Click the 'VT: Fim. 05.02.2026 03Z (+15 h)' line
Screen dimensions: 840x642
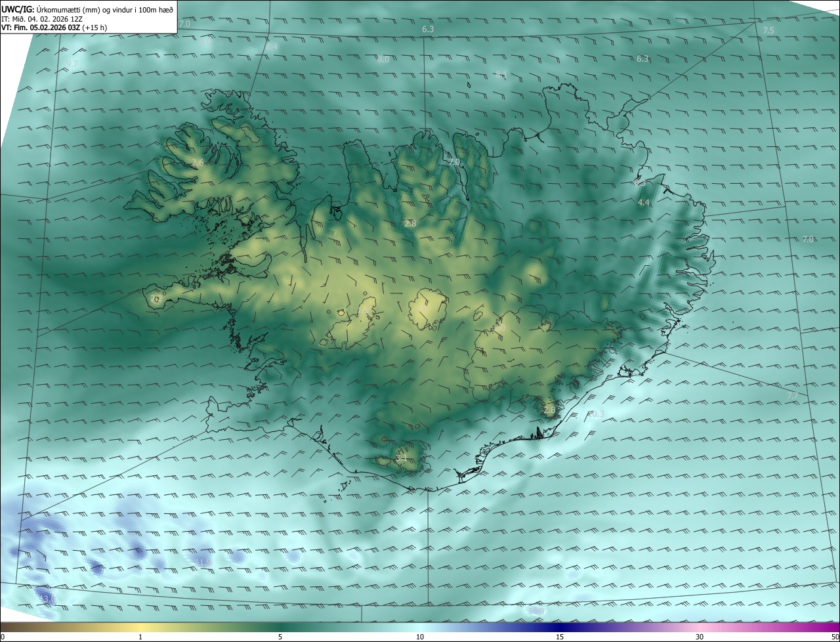click(54, 28)
